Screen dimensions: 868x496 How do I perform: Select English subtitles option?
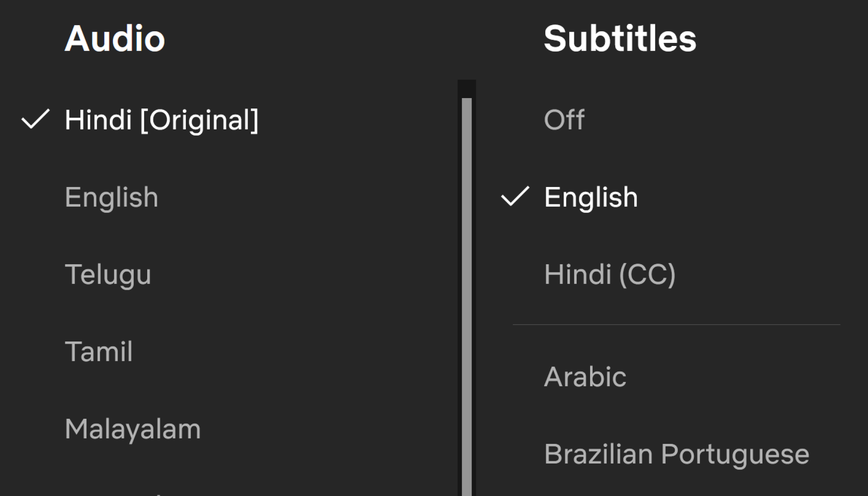point(591,197)
